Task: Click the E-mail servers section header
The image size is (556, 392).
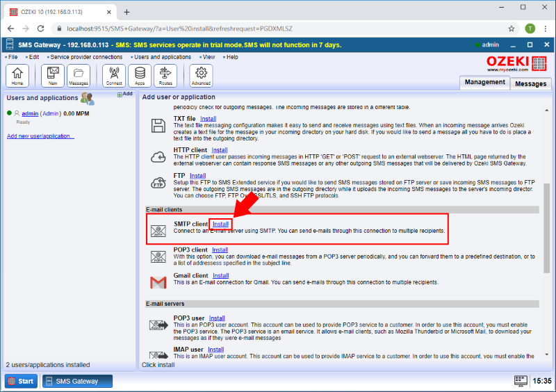Action: (342, 304)
